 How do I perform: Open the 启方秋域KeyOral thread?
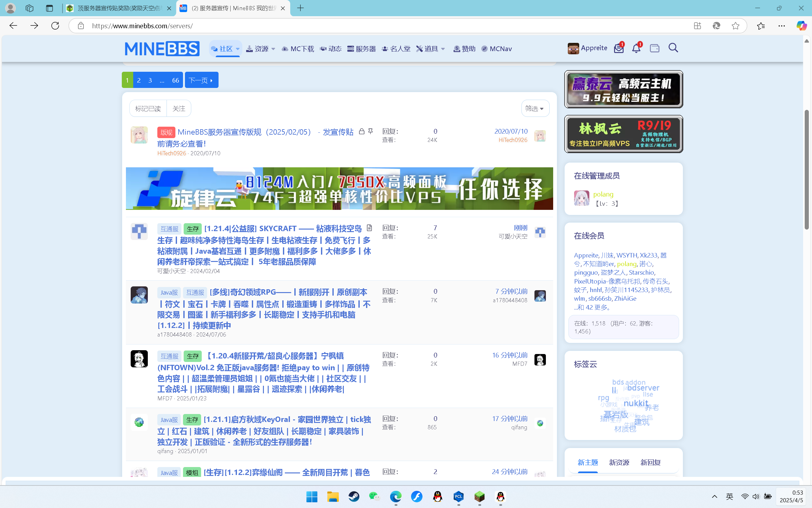pos(264,431)
